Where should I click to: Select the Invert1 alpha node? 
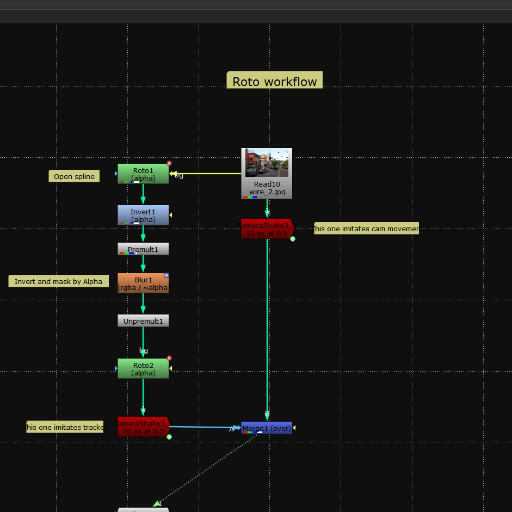(143, 215)
